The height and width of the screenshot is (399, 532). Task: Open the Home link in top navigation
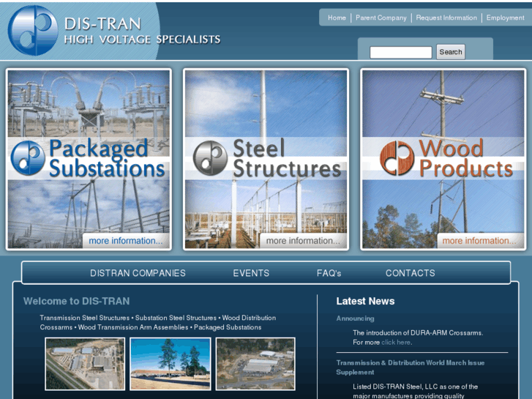coord(337,18)
